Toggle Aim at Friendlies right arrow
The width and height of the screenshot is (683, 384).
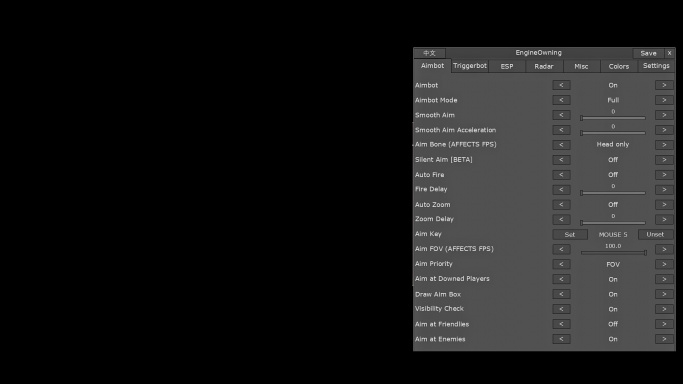pyautogui.click(x=664, y=324)
